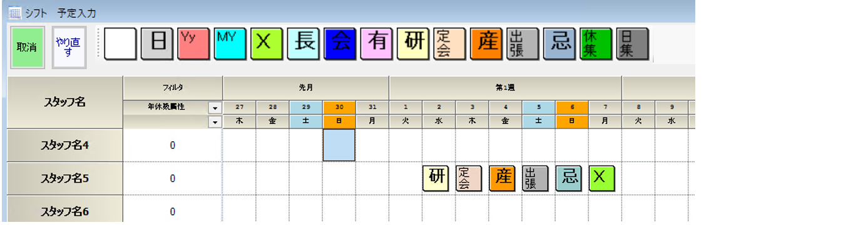Select the red Yy shift tile
This screenshot has width=868, height=225.
(x=193, y=44)
